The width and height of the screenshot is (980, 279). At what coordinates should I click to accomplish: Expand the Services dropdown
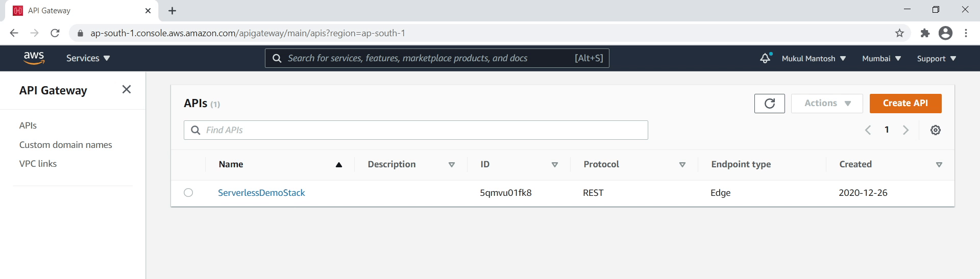pyautogui.click(x=88, y=58)
